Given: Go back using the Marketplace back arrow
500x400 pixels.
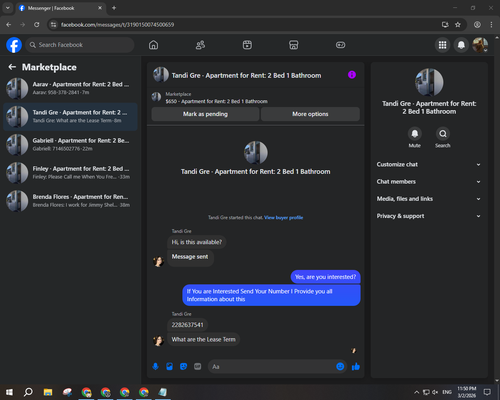Looking at the screenshot, I should coord(12,67).
